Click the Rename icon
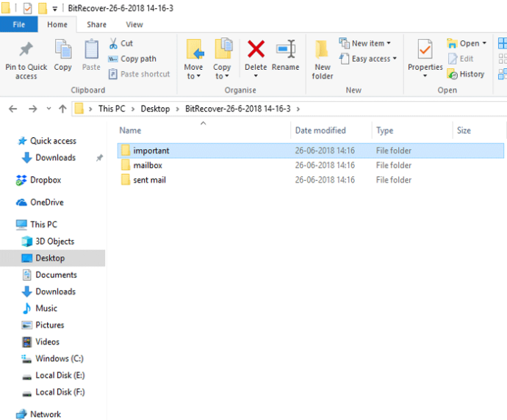The image size is (507, 420). coord(286,49)
